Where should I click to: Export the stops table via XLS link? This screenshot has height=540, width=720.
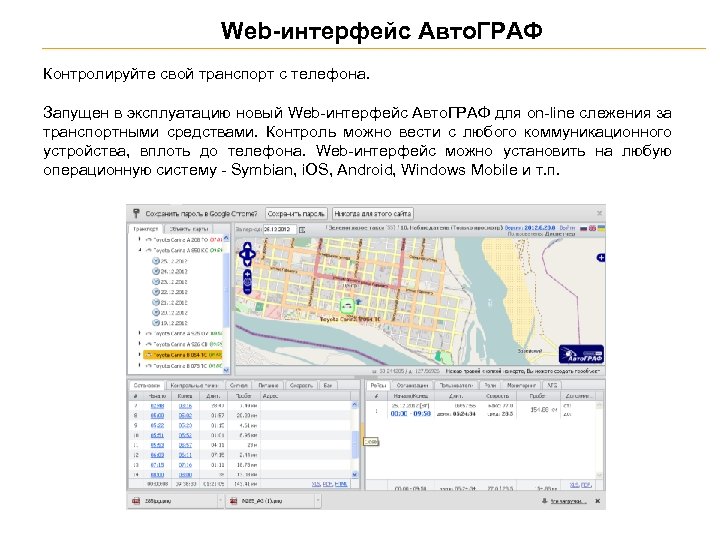(x=316, y=484)
